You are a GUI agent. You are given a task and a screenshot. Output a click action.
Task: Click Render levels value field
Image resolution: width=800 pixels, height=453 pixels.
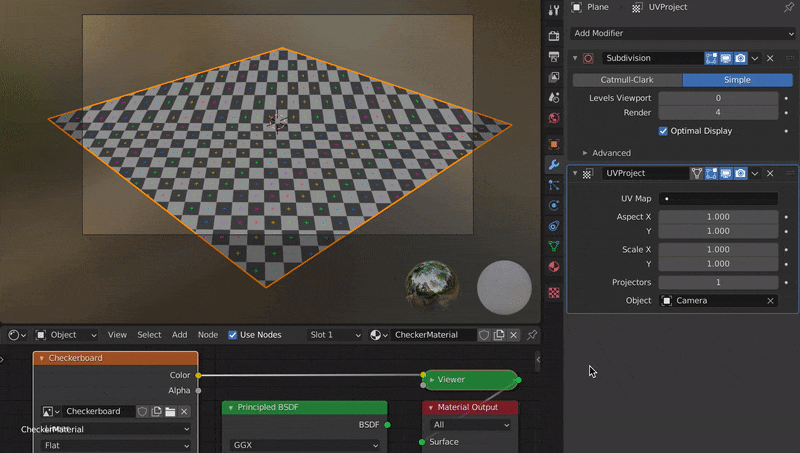coord(718,112)
